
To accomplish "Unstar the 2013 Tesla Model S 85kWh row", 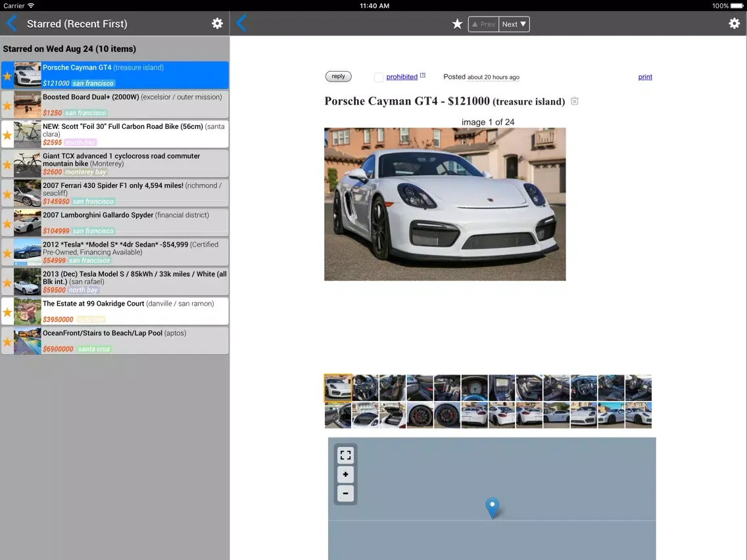I will click(x=7, y=283).
